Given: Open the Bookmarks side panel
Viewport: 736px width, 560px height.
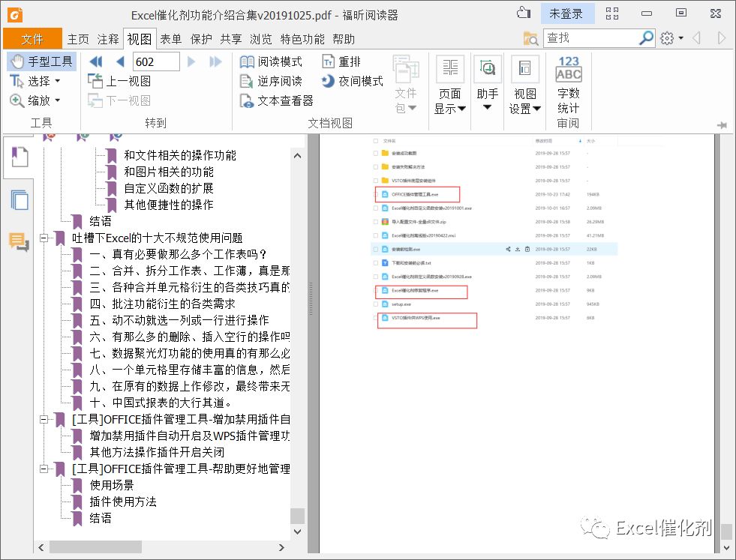Looking at the screenshot, I should 20,157.
